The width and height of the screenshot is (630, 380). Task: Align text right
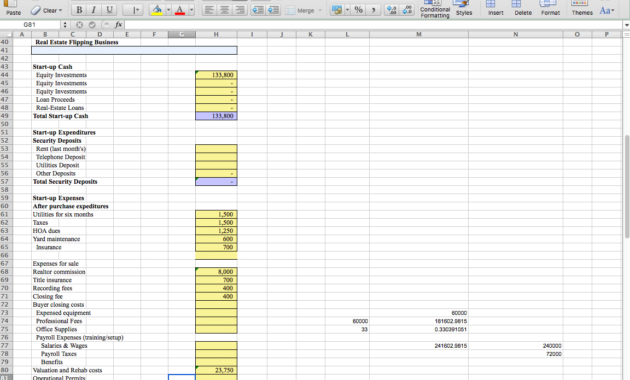click(x=240, y=10)
